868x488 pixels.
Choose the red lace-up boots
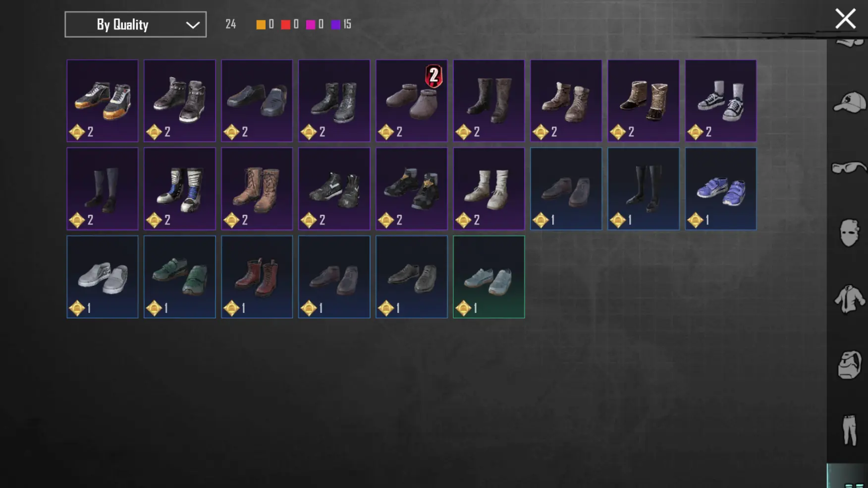pyautogui.click(x=257, y=277)
